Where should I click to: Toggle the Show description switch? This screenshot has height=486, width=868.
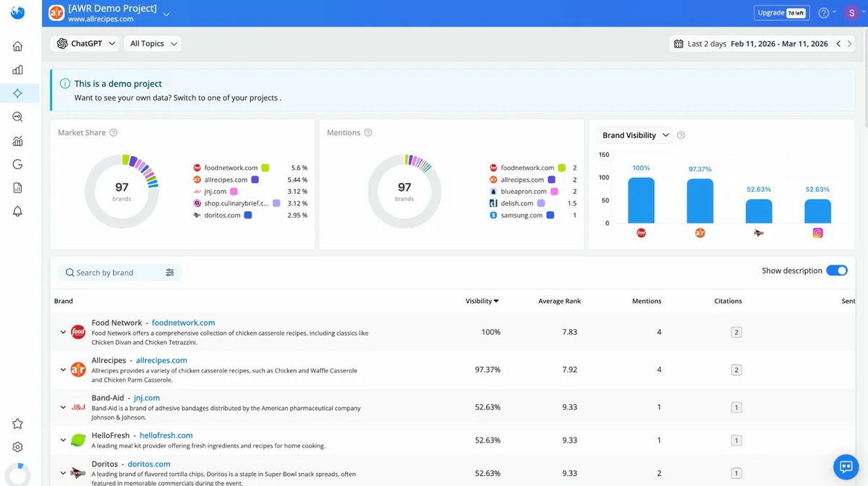(837, 270)
